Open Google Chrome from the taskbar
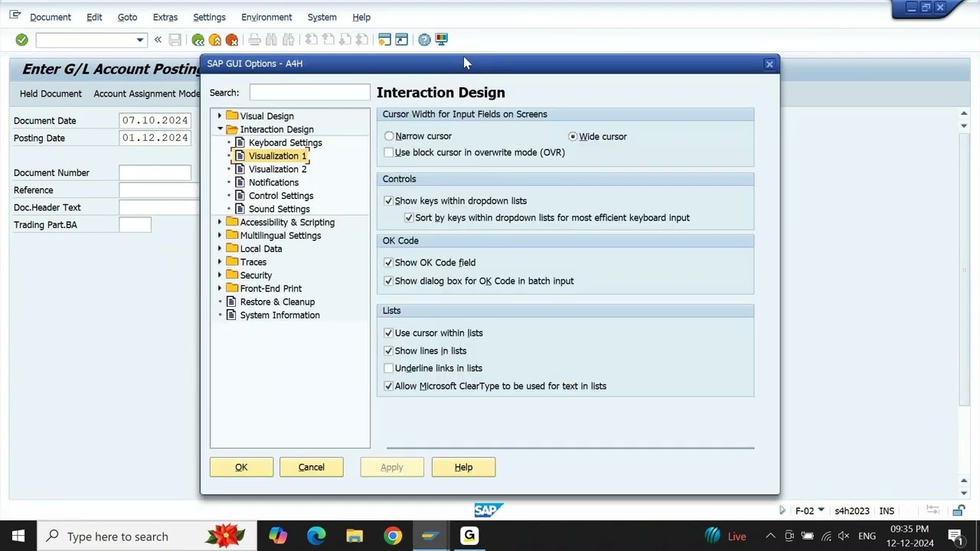This screenshot has height=551, width=980. tap(393, 536)
